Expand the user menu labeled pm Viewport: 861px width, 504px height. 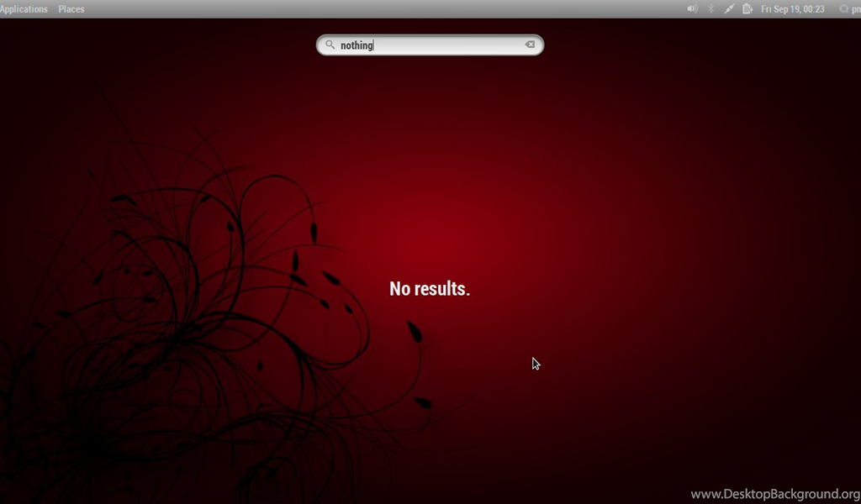[x=855, y=9]
